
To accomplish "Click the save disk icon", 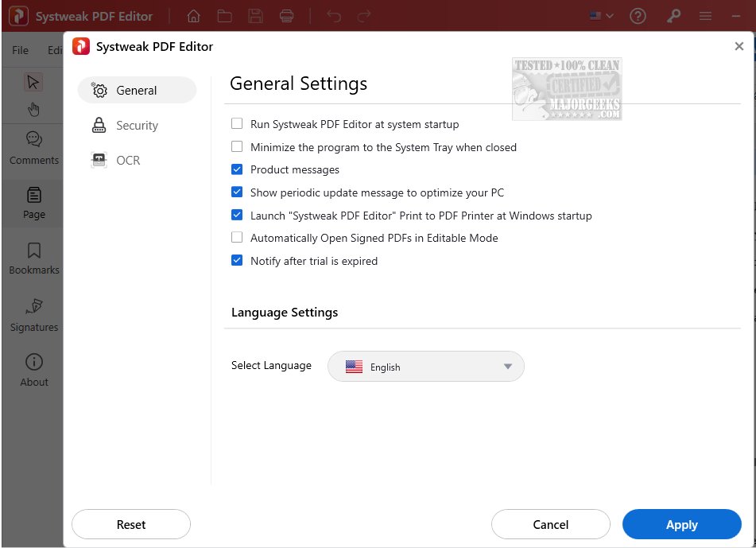I will click(x=255, y=16).
